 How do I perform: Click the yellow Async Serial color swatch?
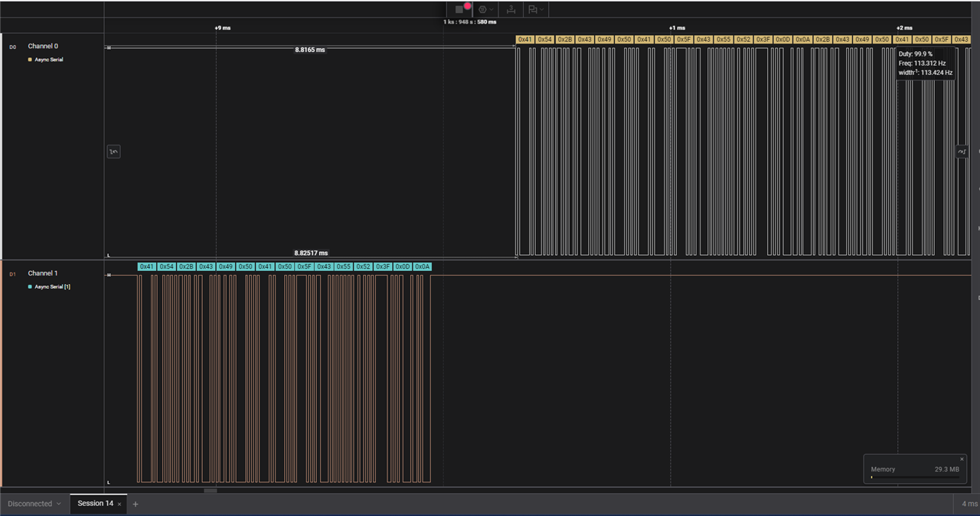pyautogui.click(x=30, y=59)
